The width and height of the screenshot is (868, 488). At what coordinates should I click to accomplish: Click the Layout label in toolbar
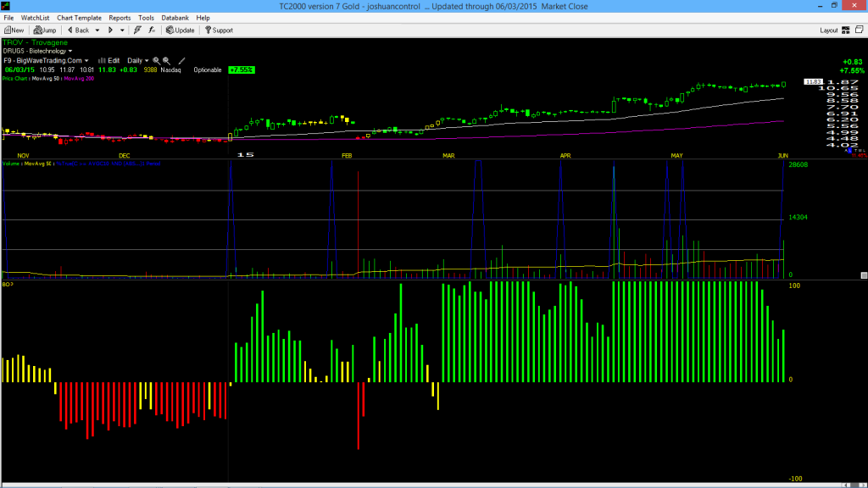click(829, 30)
